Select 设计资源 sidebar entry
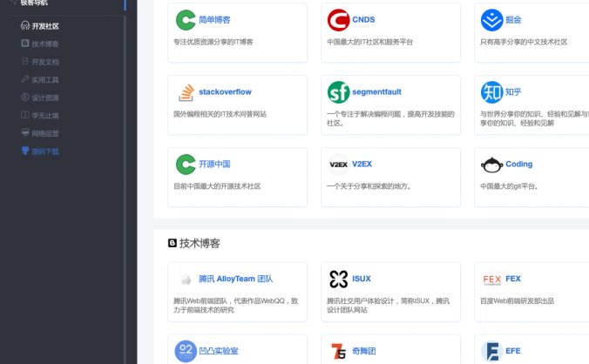The width and height of the screenshot is (589, 364). coord(40,98)
